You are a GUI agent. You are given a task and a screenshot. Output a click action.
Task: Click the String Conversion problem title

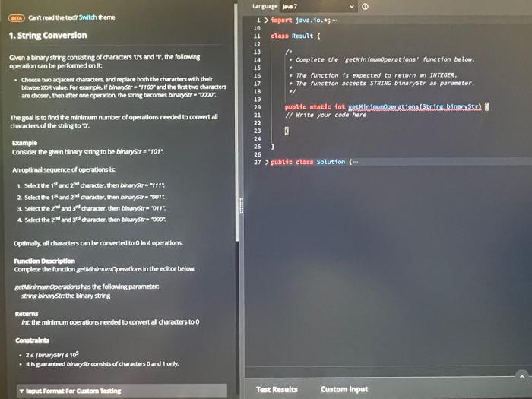point(48,35)
